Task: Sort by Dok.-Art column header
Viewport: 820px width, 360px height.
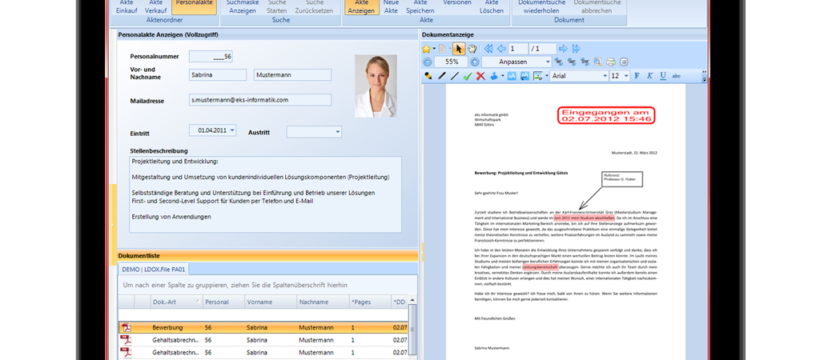Action: point(176,302)
